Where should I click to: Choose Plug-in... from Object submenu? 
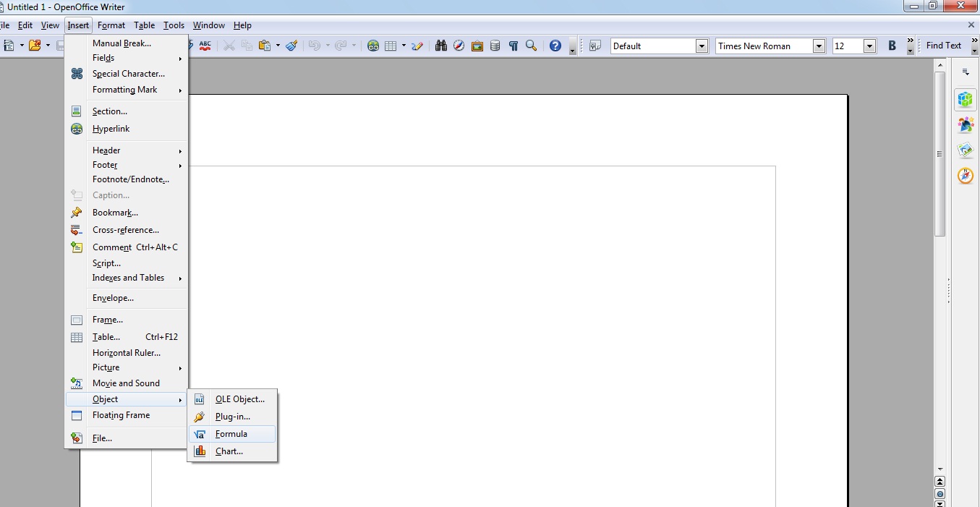pos(232,417)
